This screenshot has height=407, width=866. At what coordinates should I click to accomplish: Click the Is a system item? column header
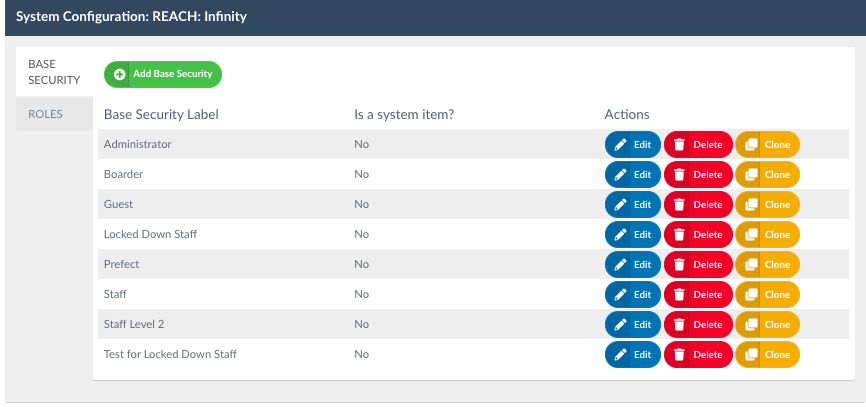pos(404,115)
